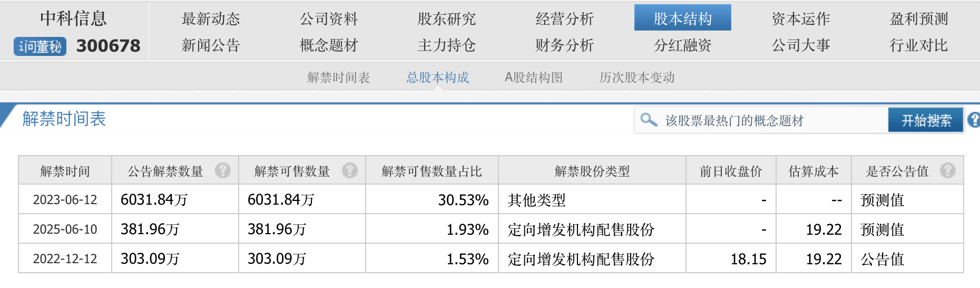Open the 盈利预测 page
Image resolution: width=980 pixels, height=288 pixels.
918,18
